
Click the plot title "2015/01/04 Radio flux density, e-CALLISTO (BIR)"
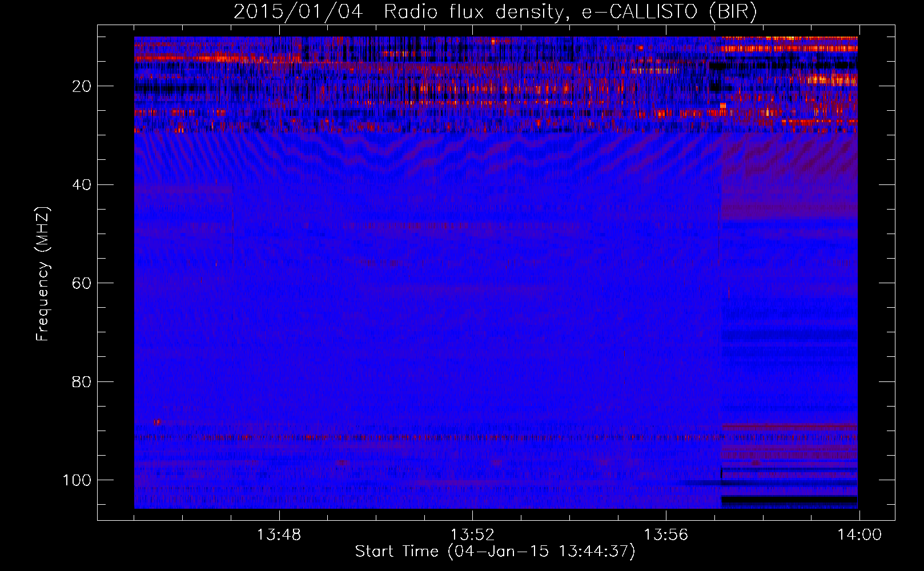[x=495, y=12]
